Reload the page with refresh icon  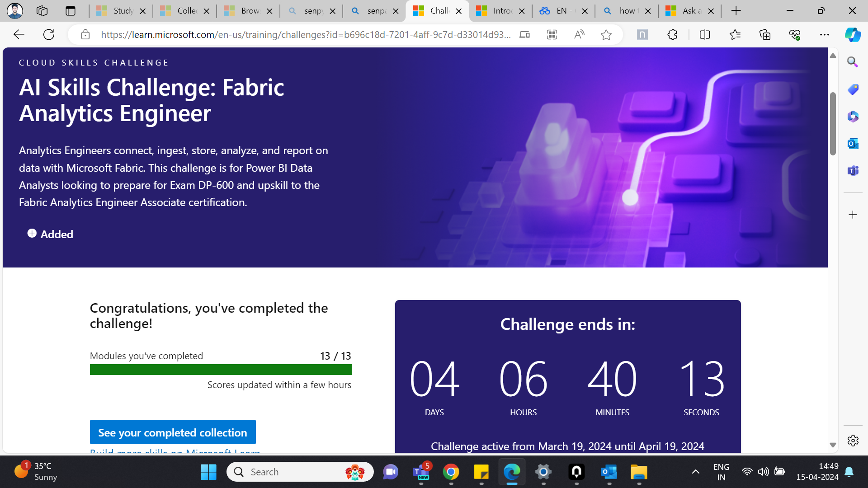[49, 34]
